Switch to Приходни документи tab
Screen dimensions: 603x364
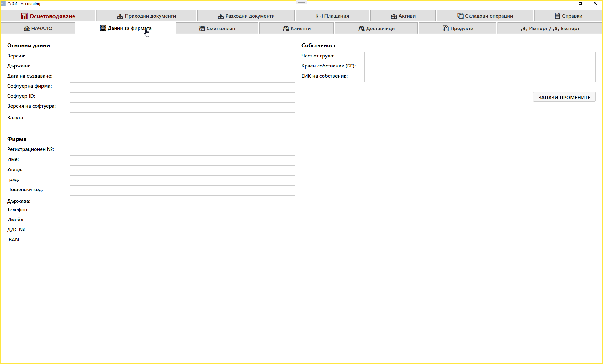click(146, 16)
